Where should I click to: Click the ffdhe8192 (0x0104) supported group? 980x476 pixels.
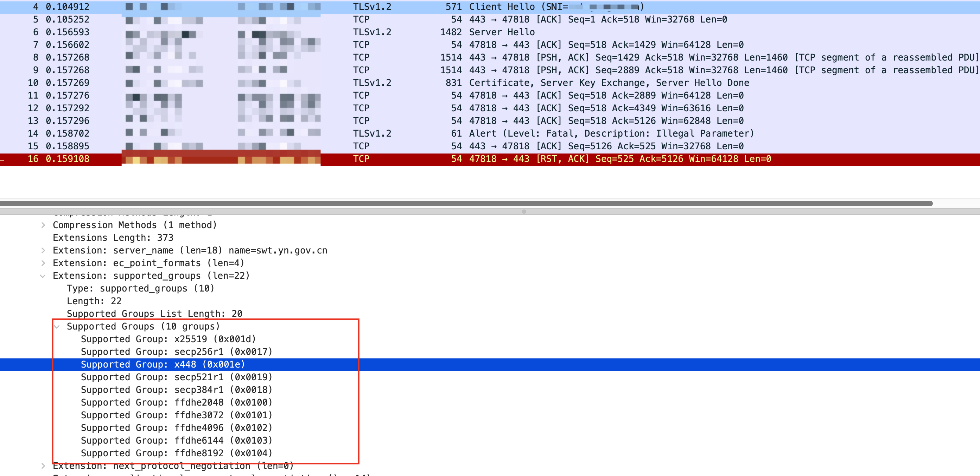pos(177,453)
